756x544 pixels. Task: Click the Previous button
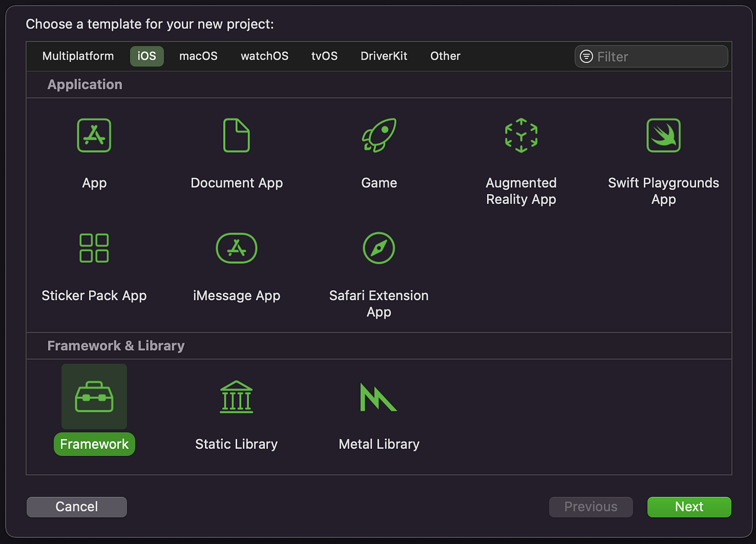pos(591,507)
